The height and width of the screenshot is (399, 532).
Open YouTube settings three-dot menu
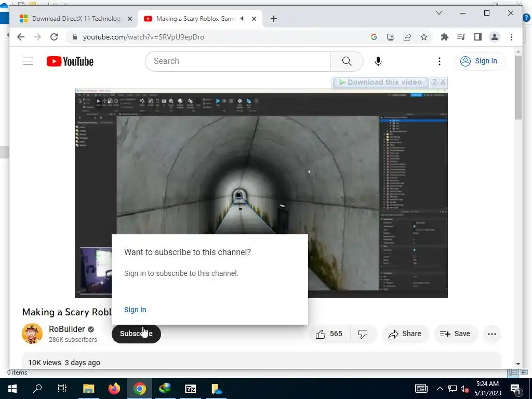tap(440, 61)
